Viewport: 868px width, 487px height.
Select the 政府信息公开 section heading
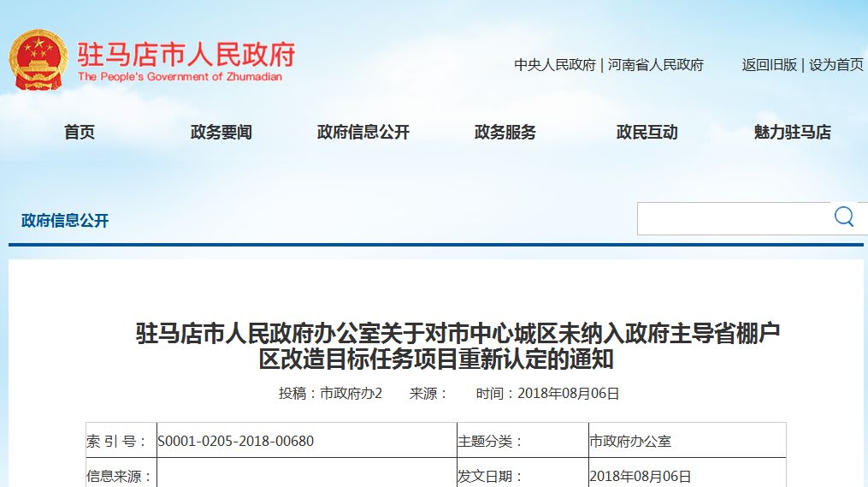pyautogui.click(x=65, y=221)
